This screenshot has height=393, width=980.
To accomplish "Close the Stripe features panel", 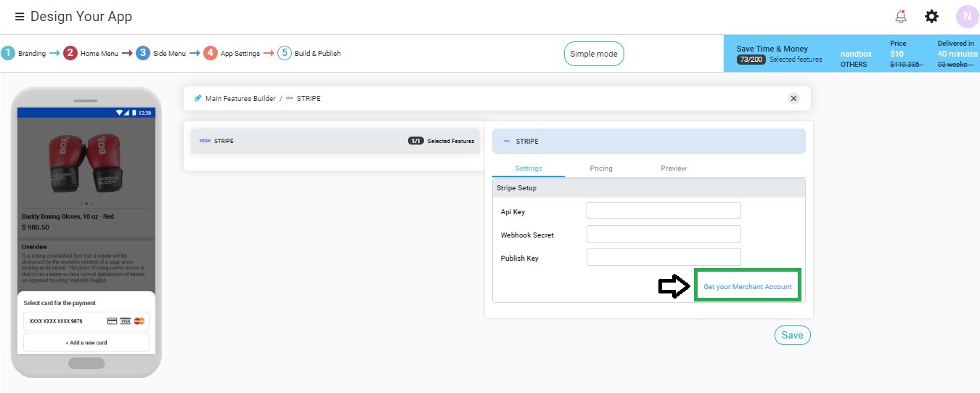I will (x=793, y=98).
